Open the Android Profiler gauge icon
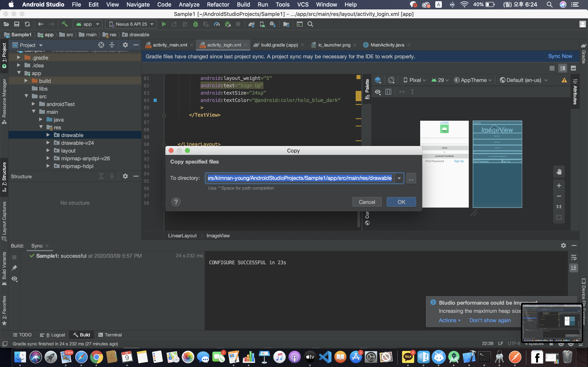The width and height of the screenshot is (588, 367). point(216,24)
